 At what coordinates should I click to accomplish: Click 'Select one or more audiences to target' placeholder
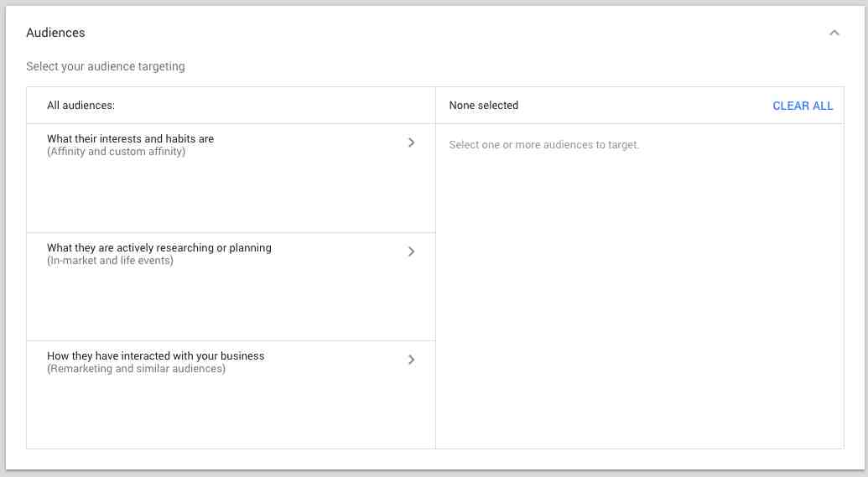coord(544,145)
